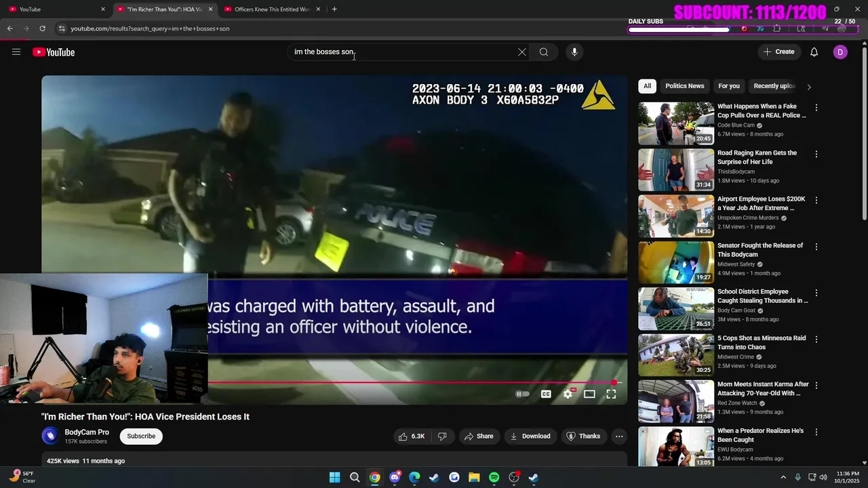Viewport: 868px width, 488px height.
Task: View site information next to the URL
Action: pos(62,28)
